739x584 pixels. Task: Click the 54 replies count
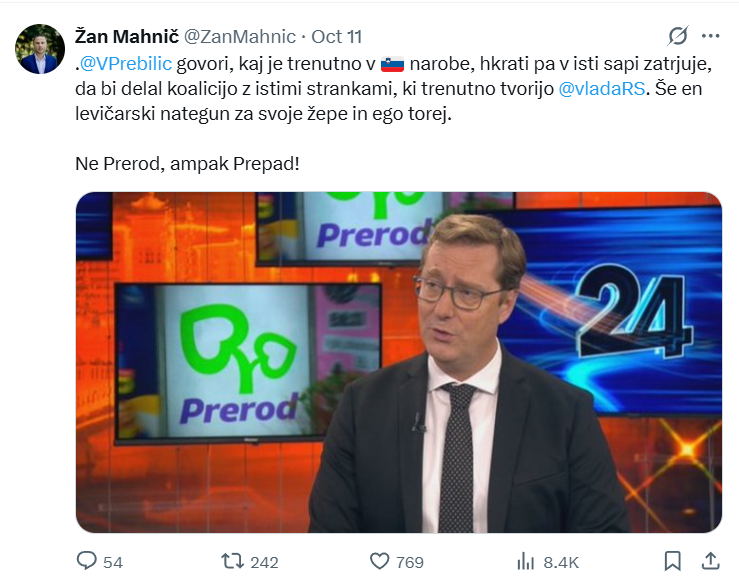pyautogui.click(x=113, y=562)
